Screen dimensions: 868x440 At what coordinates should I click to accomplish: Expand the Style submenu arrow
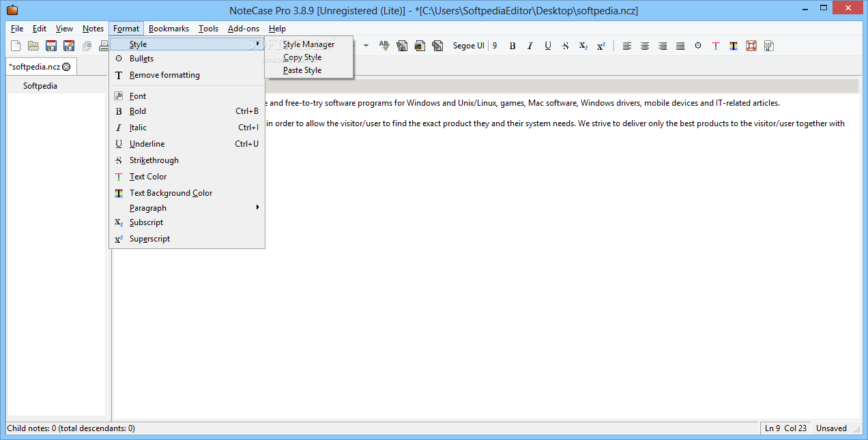258,44
